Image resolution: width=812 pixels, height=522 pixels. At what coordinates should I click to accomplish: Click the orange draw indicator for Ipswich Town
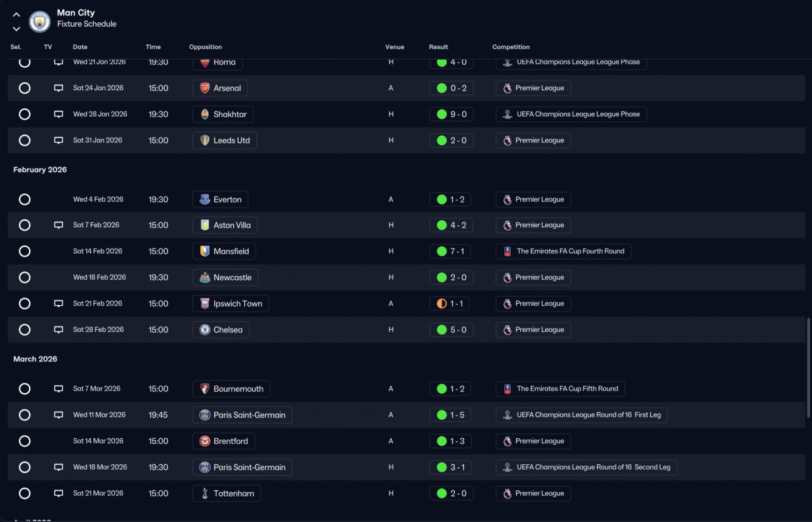coord(442,304)
